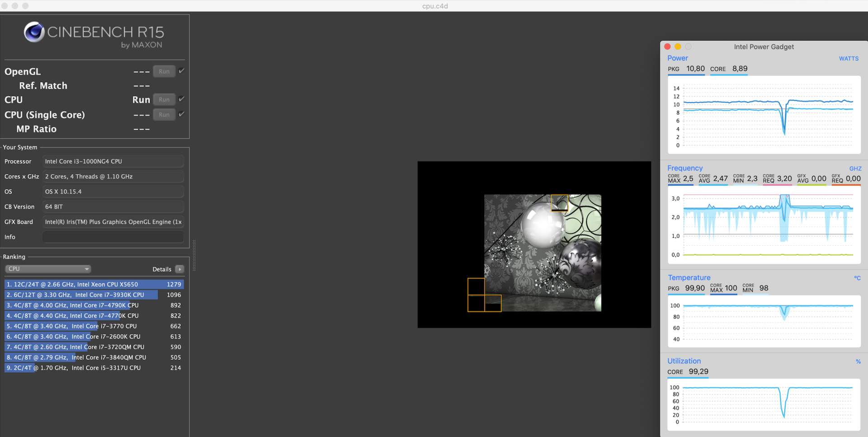Click the Temperature section heading
868x437 pixels.
point(689,278)
